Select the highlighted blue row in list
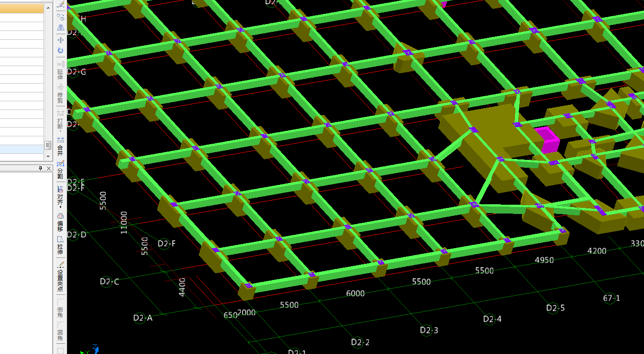The height and width of the screenshot is (354, 644). coord(22,149)
